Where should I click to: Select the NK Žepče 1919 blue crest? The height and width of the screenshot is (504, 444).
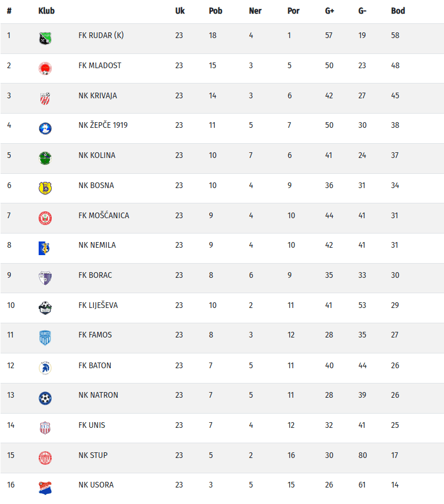click(x=45, y=128)
